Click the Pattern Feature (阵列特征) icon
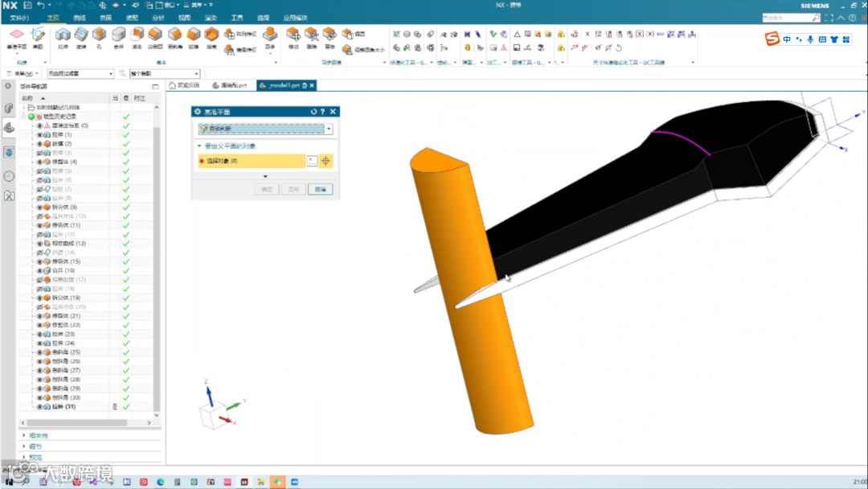The image size is (868, 489). [x=240, y=35]
